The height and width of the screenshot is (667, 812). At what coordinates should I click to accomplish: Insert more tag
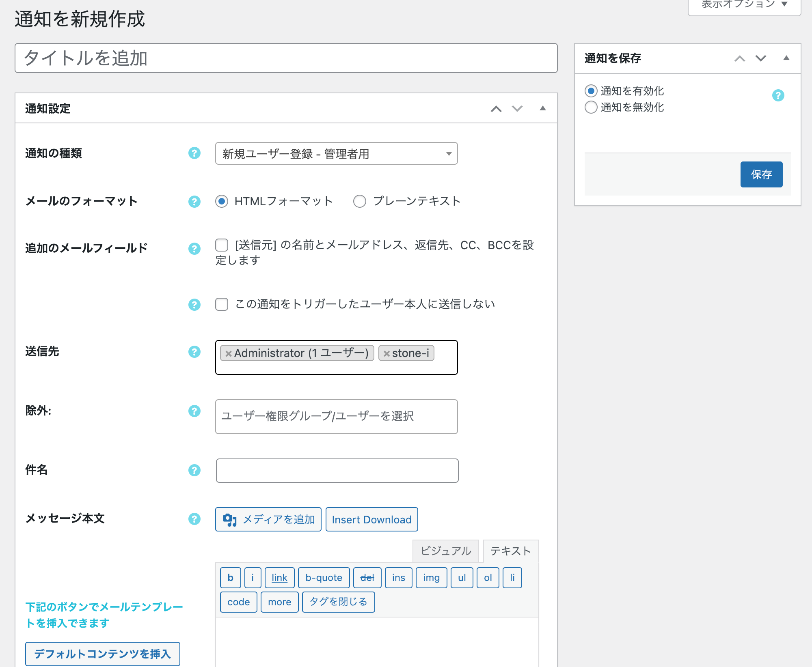tap(279, 602)
